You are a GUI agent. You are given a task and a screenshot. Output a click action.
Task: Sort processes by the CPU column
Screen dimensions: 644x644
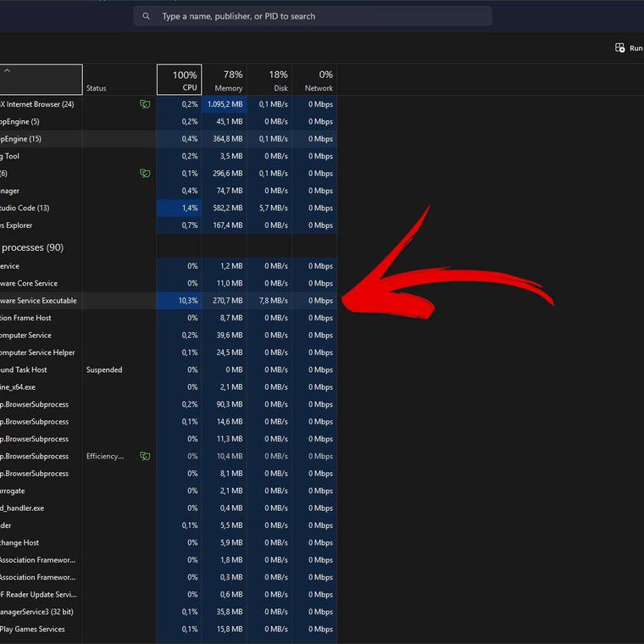179,80
